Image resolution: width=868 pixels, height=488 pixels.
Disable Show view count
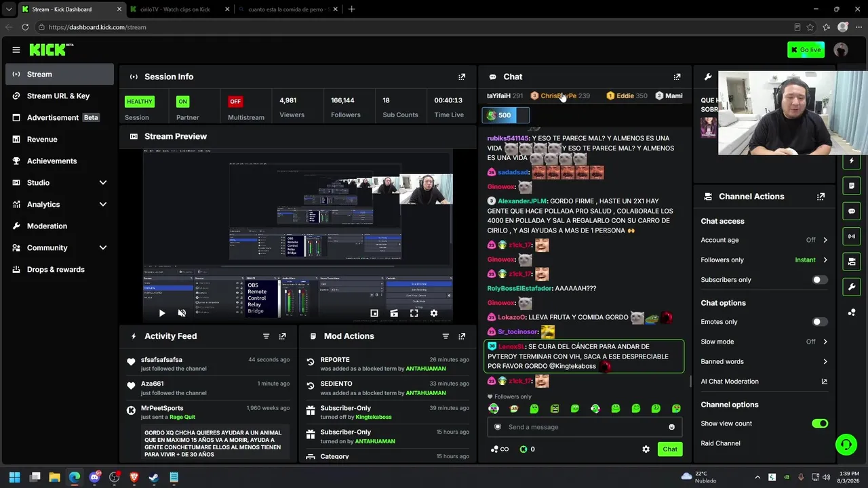[x=820, y=424]
